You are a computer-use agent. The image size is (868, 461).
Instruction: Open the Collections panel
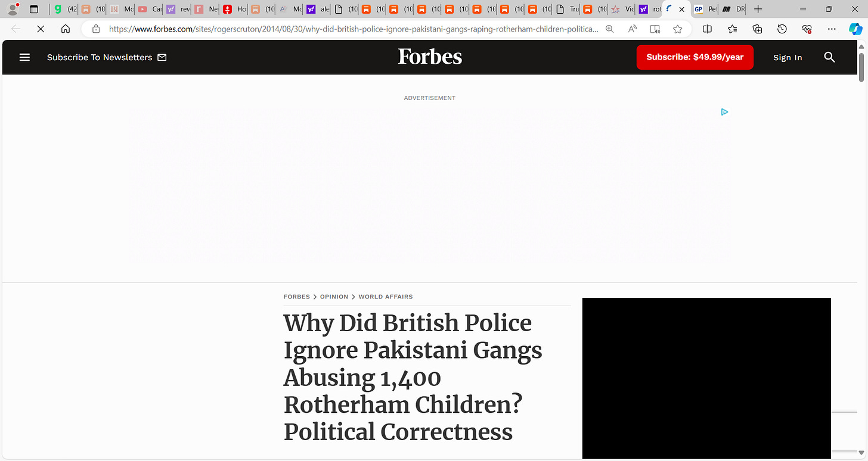click(757, 29)
